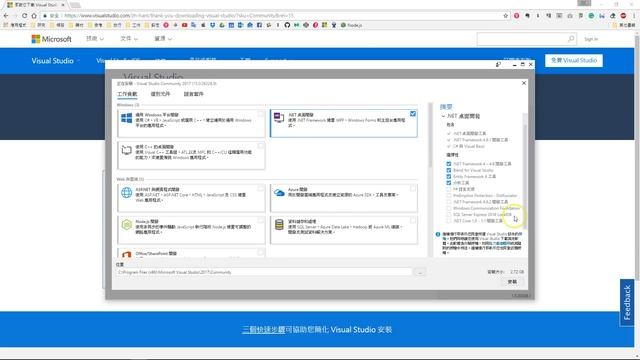Select the Visual Studio download browser tab
This screenshot has height=360, width=640.
pyautogui.click(x=36, y=5)
